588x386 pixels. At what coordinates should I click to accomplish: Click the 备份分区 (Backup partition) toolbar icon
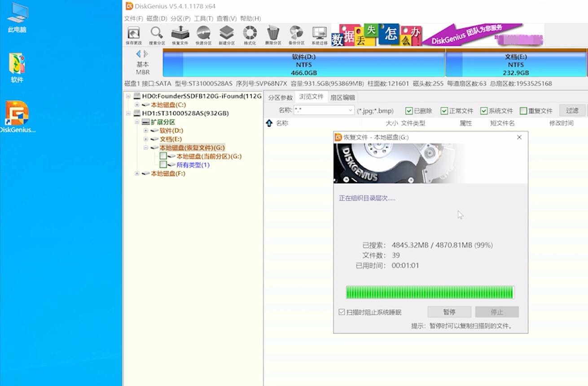click(296, 35)
